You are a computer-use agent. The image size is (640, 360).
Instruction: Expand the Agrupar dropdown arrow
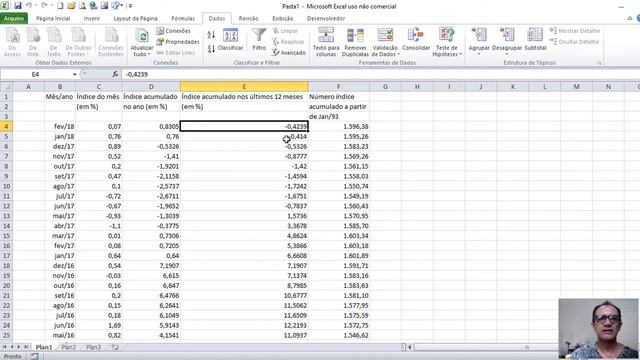coord(479,54)
